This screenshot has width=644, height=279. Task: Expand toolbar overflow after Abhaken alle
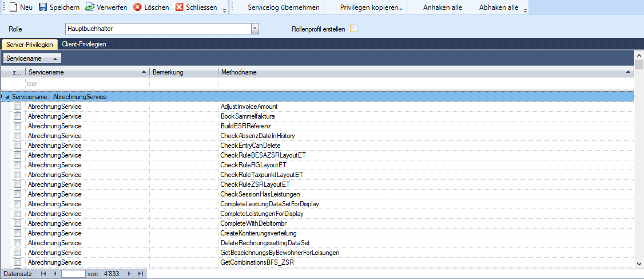tap(525, 9)
